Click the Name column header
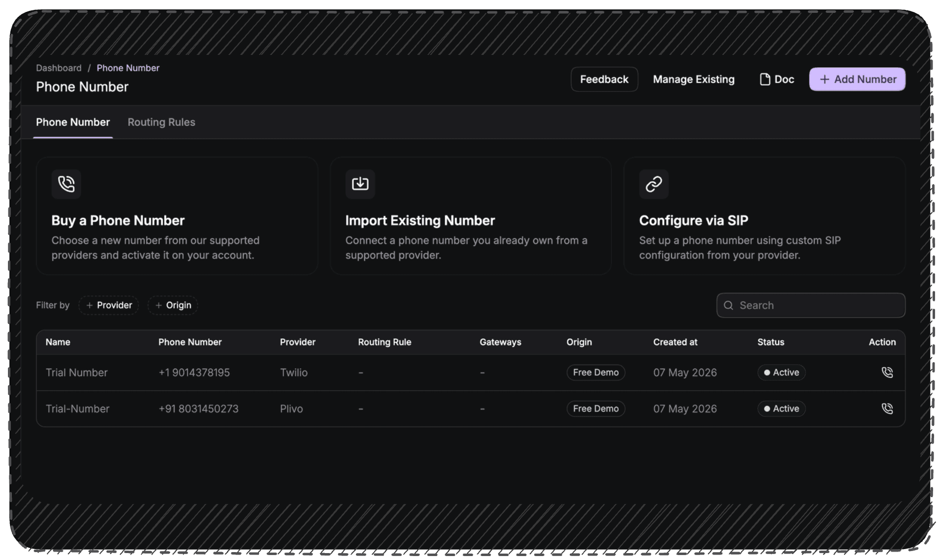 [58, 342]
